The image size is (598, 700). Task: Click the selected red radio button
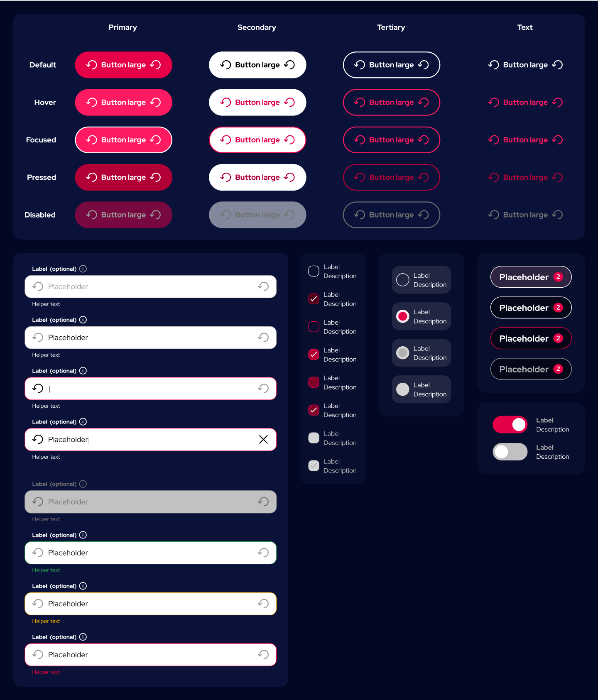click(403, 316)
